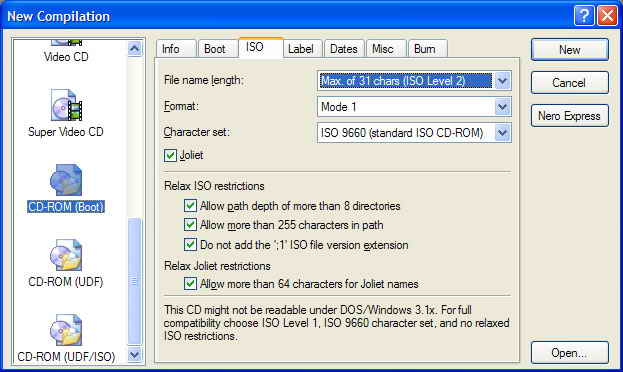Switch to the Boot tab
Viewport: 623px width, 372px height.
[x=215, y=49]
